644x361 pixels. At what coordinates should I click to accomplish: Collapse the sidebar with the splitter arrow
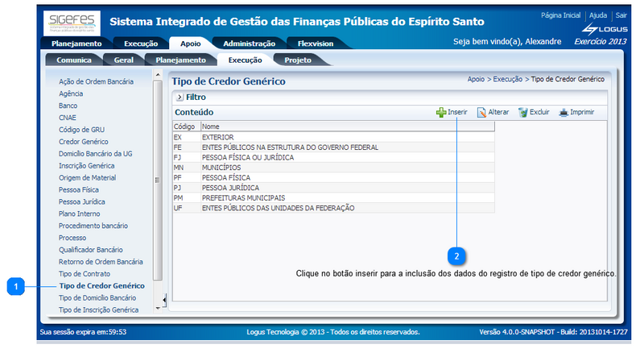164,300
